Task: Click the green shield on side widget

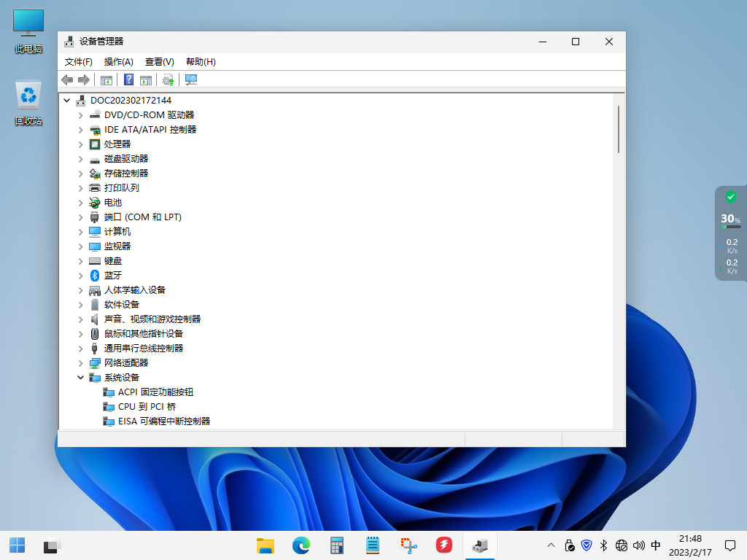Action: click(731, 197)
